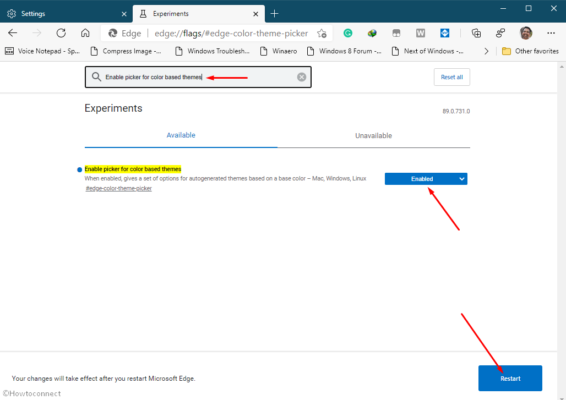Click highlighted 'Enable picker for color based themes' title
566x400 pixels.
pyautogui.click(x=133, y=169)
